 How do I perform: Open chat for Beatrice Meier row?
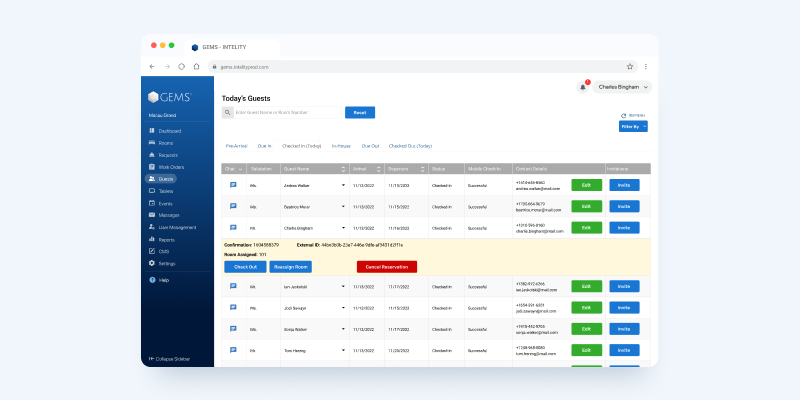(x=233, y=207)
